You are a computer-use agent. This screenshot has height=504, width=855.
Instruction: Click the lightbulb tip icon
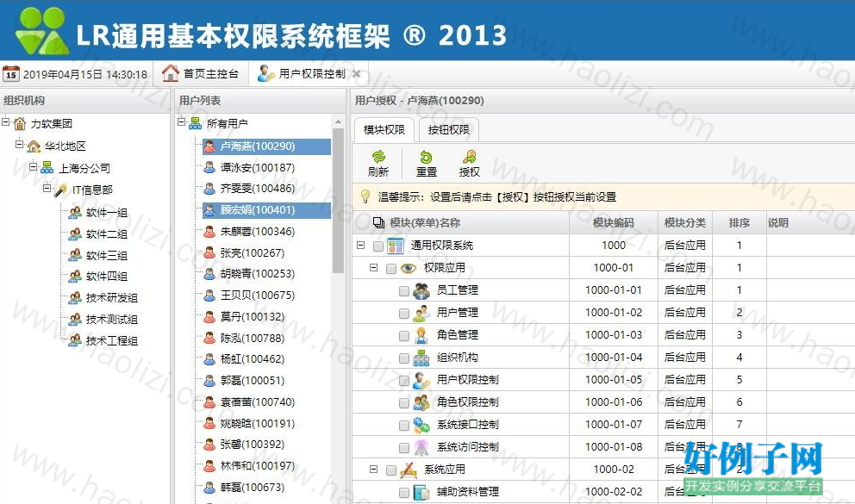click(x=365, y=196)
